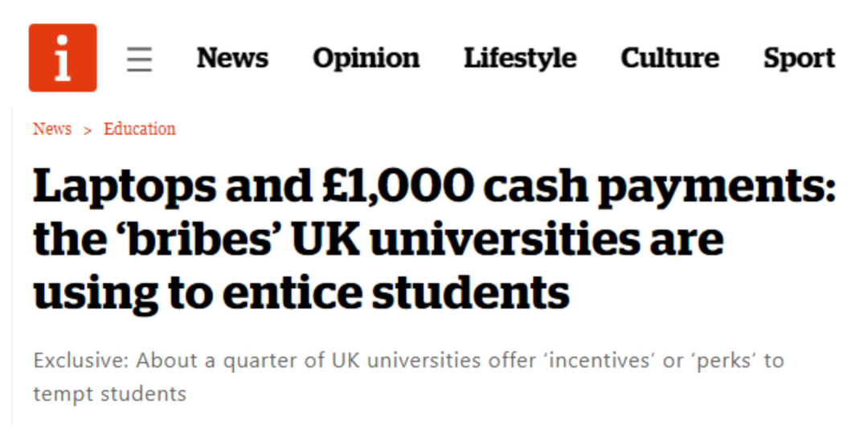This screenshot has height=431, width=868.
Task: Go to the News section
Action: click(x=232, y=58)
